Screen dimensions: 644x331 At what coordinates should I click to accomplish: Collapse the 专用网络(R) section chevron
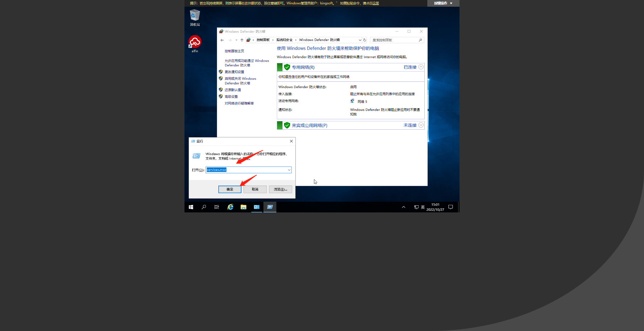(421, 67)
